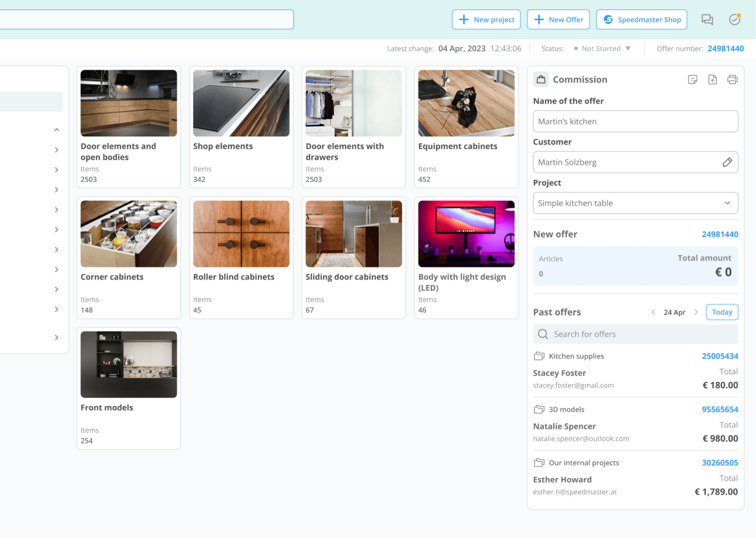Go to previous date in Past offers

click(654, 312)
